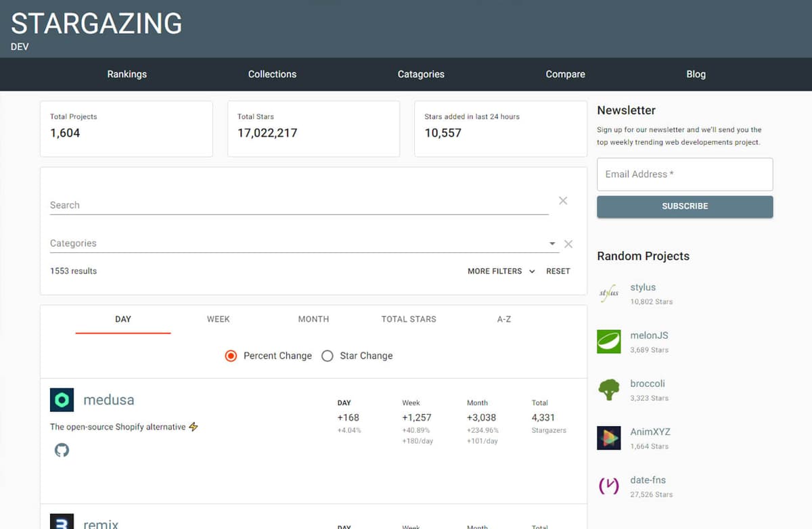
Task: Click medusa's Day value +168
Action: [348, 417]
